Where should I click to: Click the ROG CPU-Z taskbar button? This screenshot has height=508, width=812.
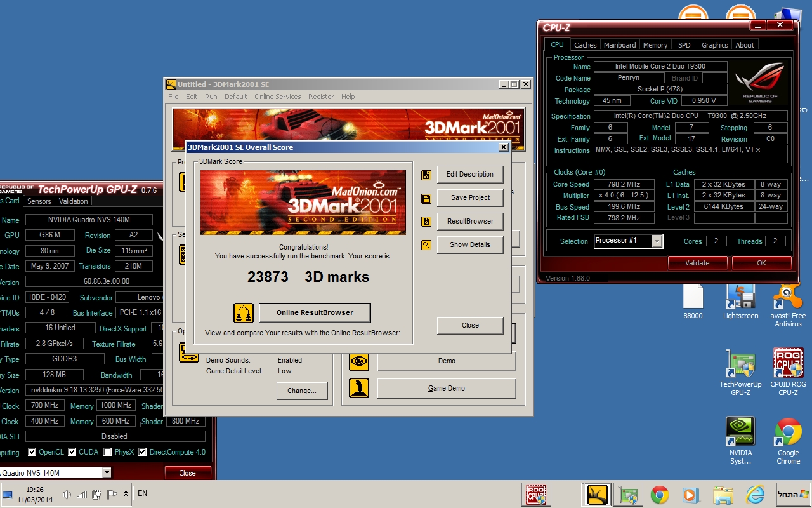pyautogui.click(x=537, y=495)
